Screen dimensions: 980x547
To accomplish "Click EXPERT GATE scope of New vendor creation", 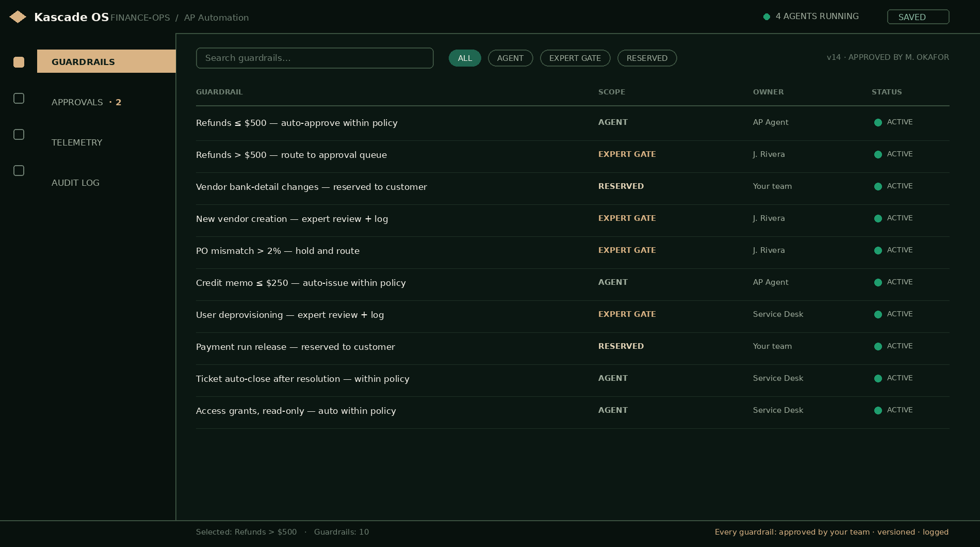I will pyautogui.click(x=627, y=218).
